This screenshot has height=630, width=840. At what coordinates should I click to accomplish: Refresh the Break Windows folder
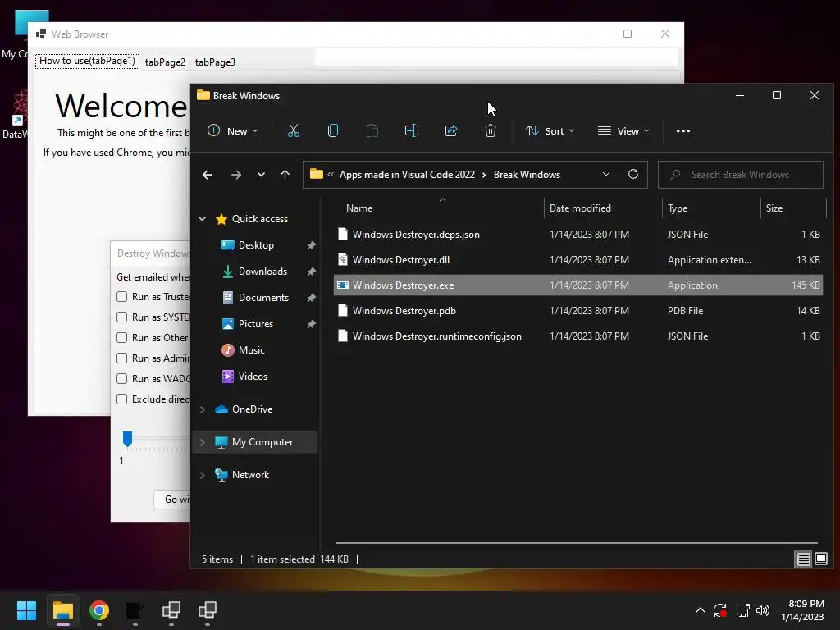[633, 174]
